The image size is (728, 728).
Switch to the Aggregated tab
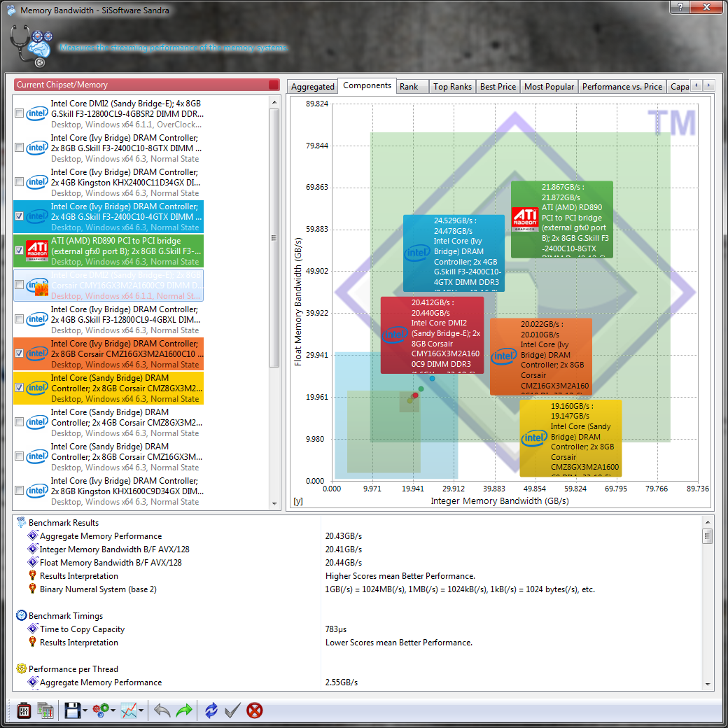312,87
